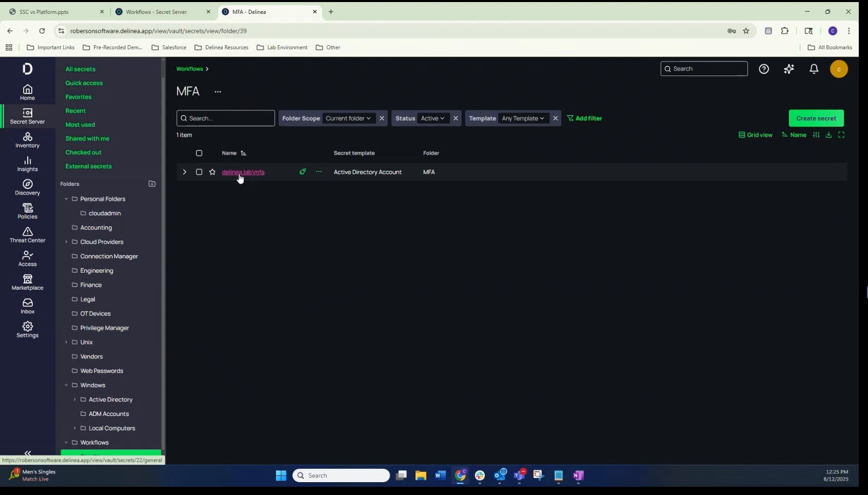
Task: Open the Marketplace sidebar icon
Action: click(28, 282)
